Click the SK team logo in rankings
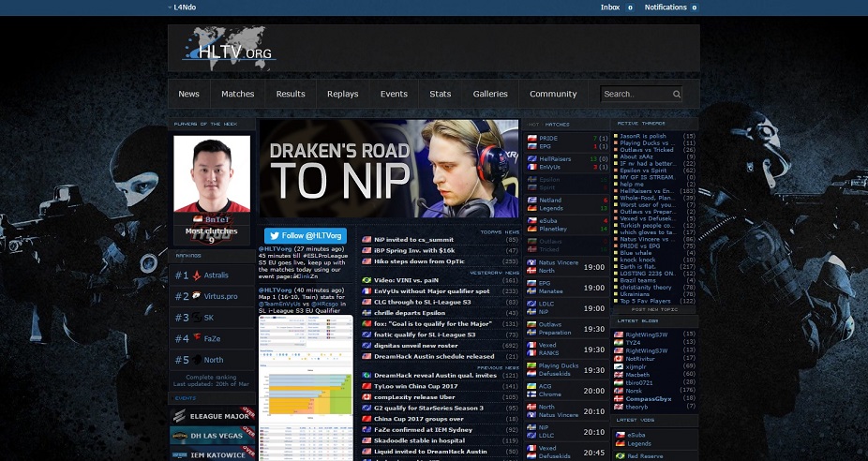 [x=197, y=317]
